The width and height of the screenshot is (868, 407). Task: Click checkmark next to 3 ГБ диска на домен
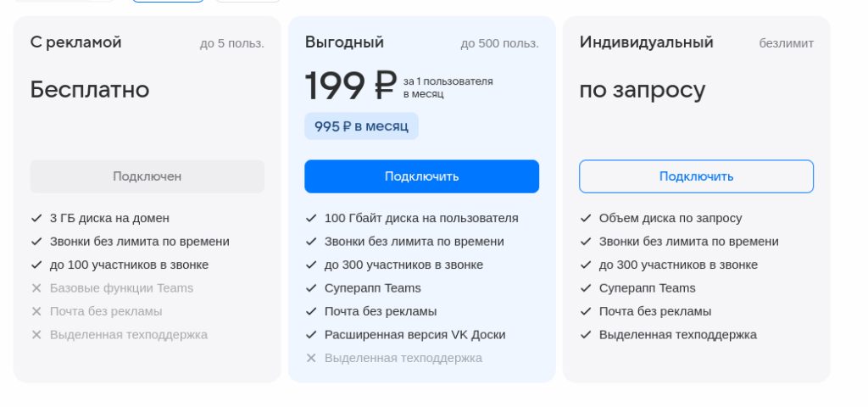click(36, 218)
